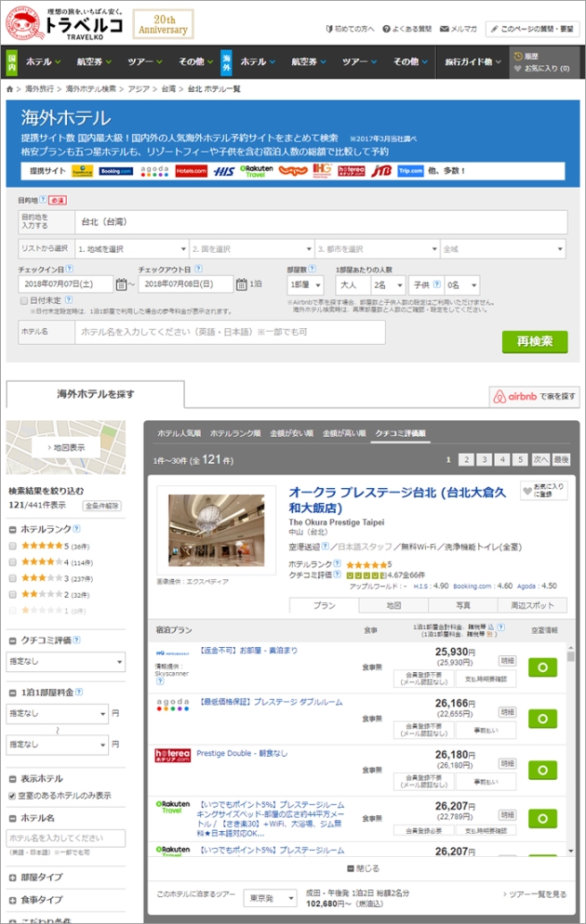The image size is (586, 924).
Task: Open the 1. 地域を選択 dropdown
Action: point(132,249)
